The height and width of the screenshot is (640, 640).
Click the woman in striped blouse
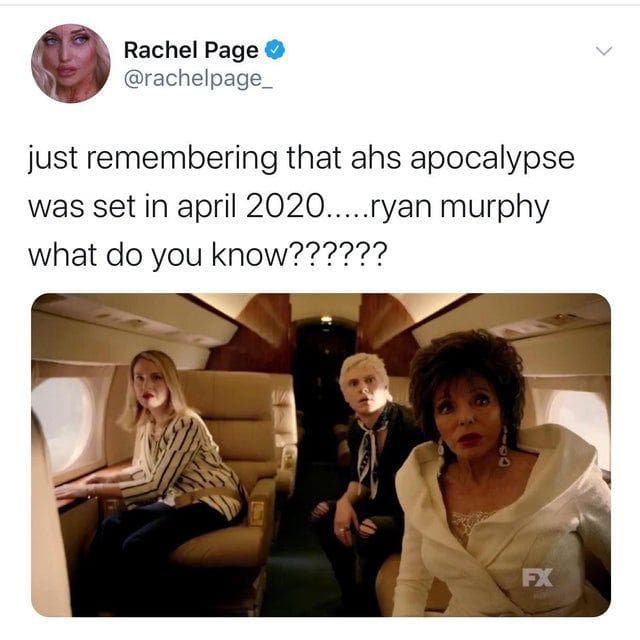(x=163, y=478)
